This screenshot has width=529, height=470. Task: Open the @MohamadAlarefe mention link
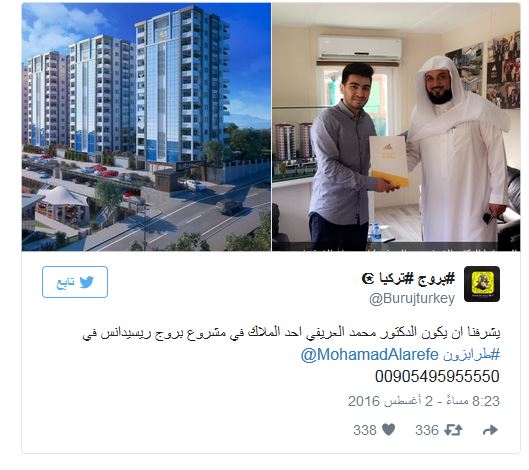click(369, 355)
